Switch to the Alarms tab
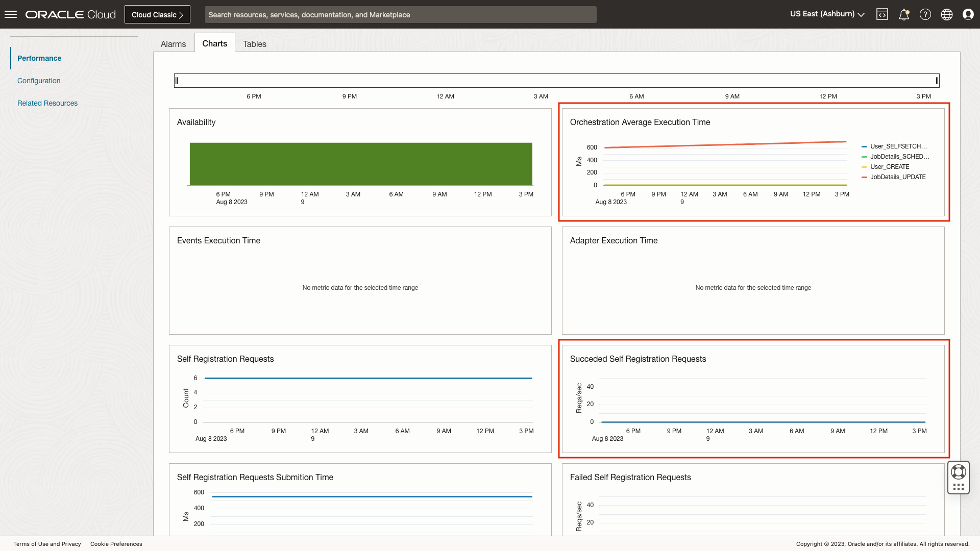980x551 pixels. [173, 44]
